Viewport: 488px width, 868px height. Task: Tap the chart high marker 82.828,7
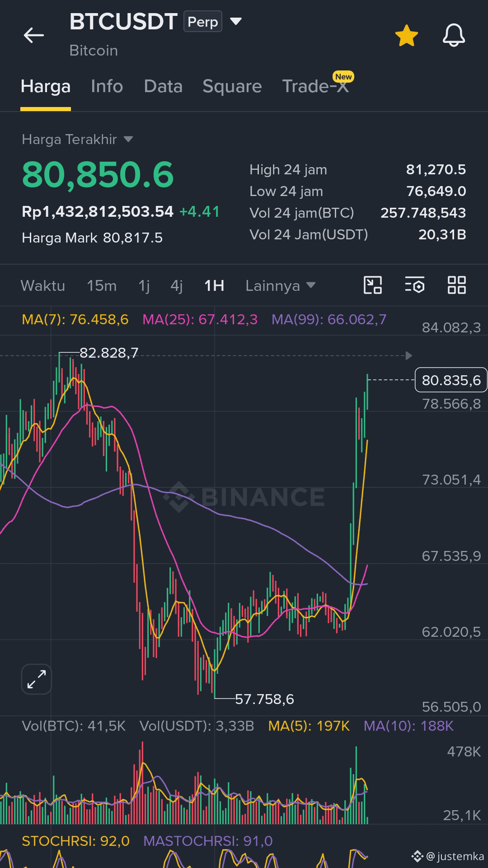coord(109,353)
